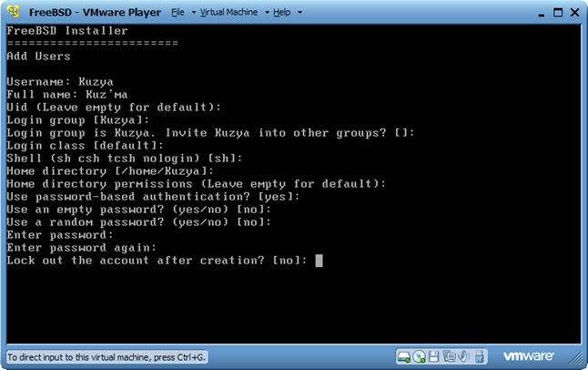Image resolution: width=588 pixels, height=370 pixels.
Task: Open the File menu
Action: pos(177,13)
